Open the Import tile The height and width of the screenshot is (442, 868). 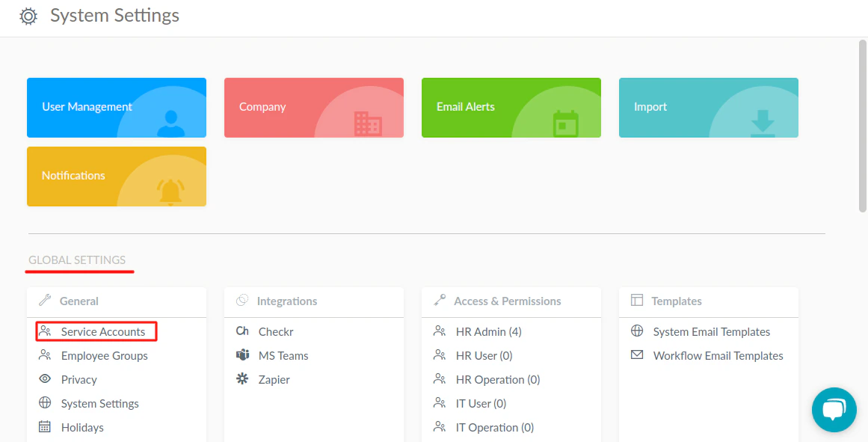(708, 107)
